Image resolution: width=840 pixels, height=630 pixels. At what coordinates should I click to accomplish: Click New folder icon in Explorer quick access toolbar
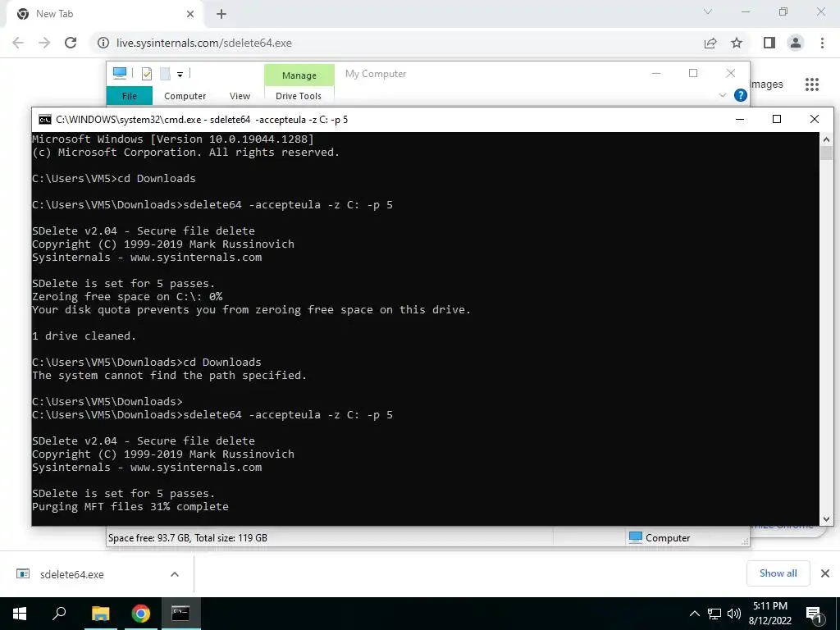165,74
